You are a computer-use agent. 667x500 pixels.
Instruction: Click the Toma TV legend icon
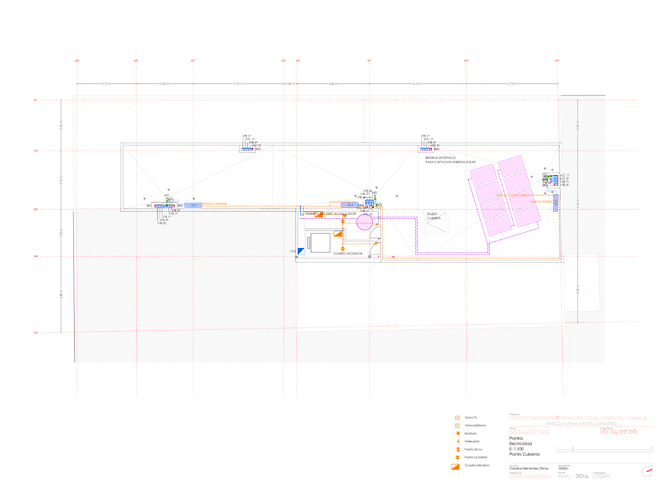point(457,416)
